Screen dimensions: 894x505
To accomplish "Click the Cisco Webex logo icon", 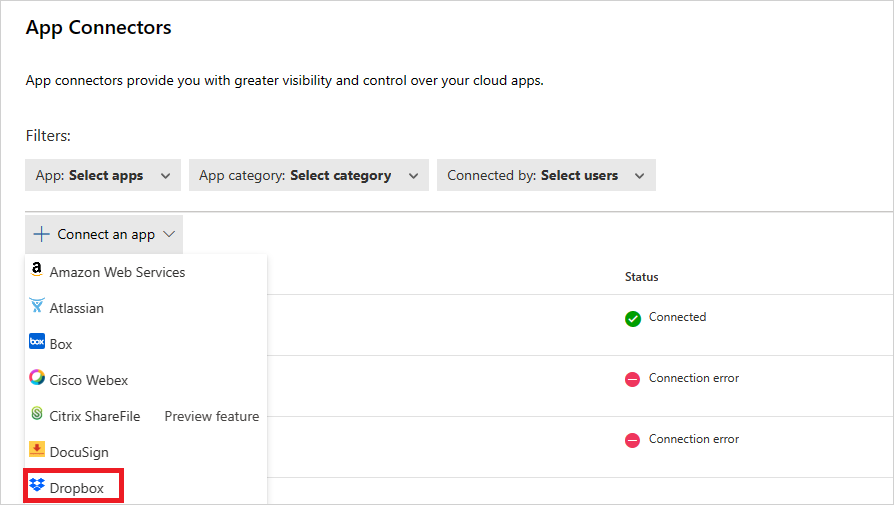I will [x=37, y=379].
